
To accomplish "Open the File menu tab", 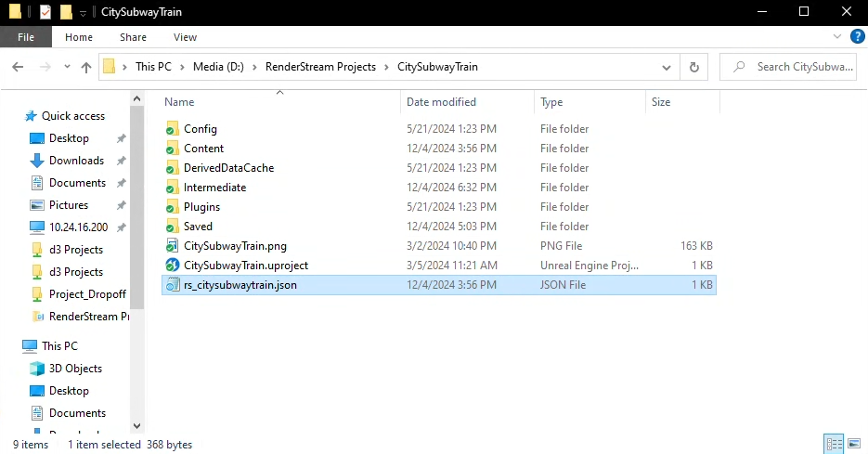I will click(x=26, y=37).
